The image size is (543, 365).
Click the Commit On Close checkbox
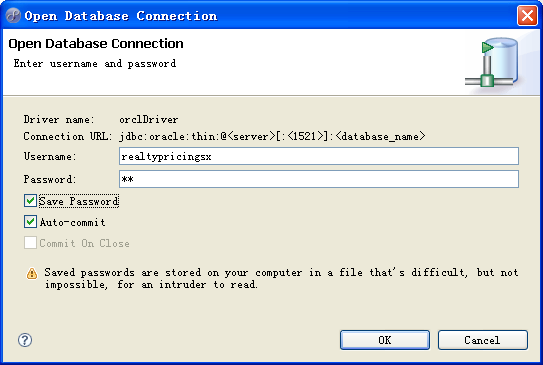(x=30, y=243)
